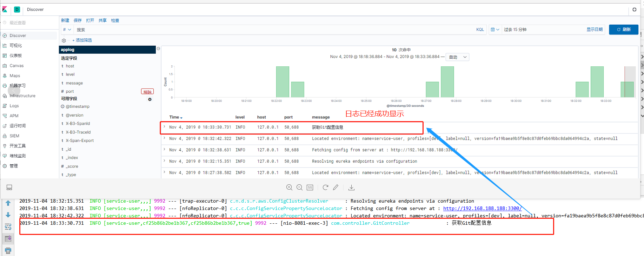
Task: Click the histogram bar near 18:22:00
Action: 283,82
